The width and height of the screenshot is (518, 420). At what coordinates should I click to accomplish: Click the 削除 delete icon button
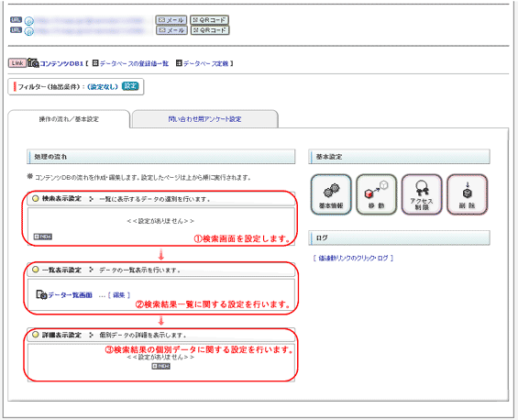[467, 194]
